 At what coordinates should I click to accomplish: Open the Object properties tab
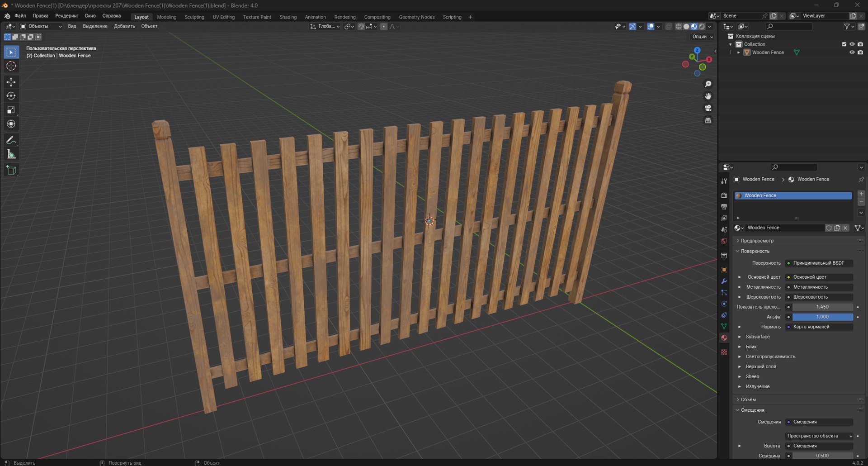724,270
